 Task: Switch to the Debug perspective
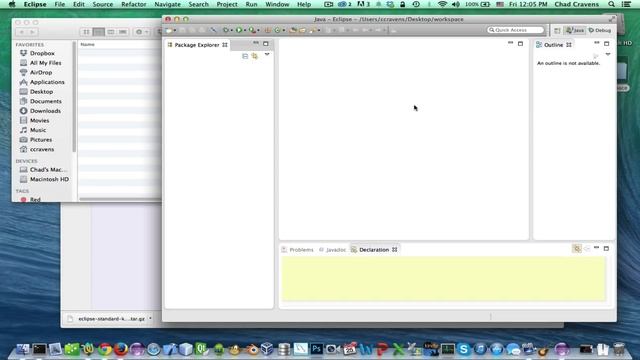(x=600, y=31)
